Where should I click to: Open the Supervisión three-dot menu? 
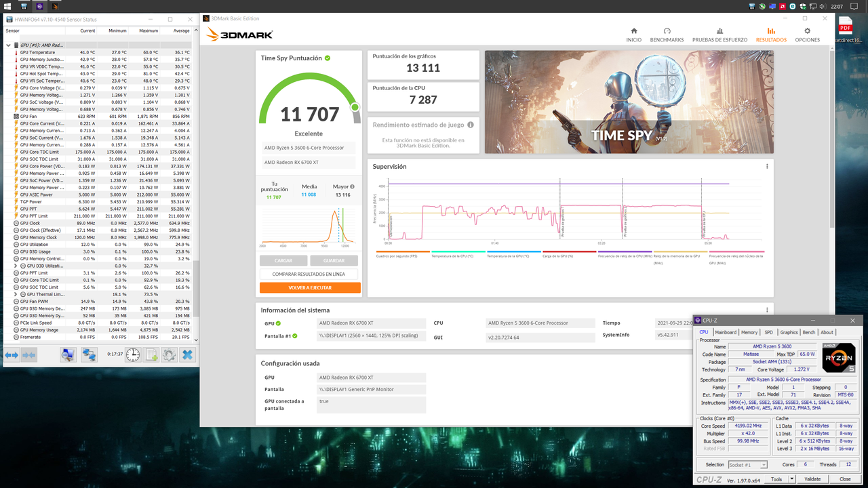[767, 167]
